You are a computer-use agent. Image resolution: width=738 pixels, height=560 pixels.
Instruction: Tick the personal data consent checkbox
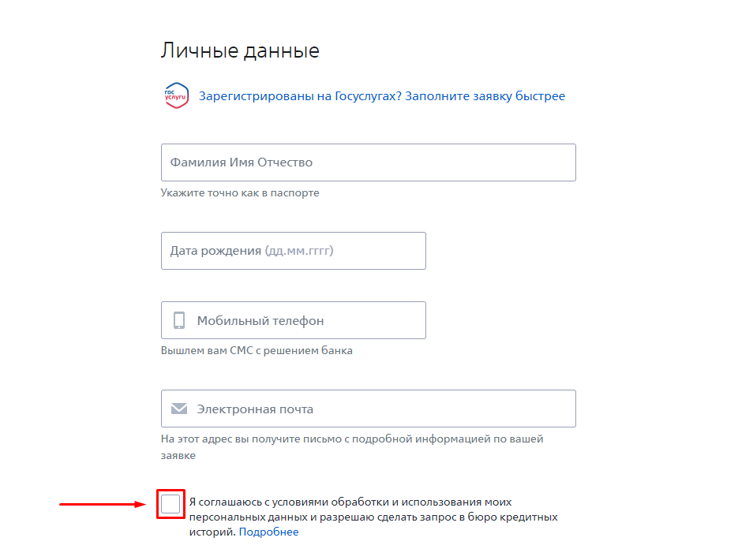click(x=170, y=504)
